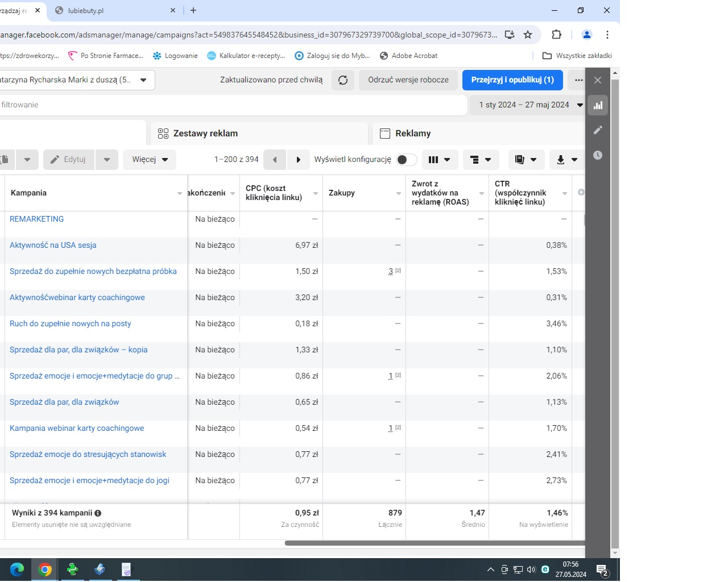The height and width of the screenshot is (582, 728).
Task: Open Ruch do zupełnie nowych na posty
Action: [x=71, y=323]
